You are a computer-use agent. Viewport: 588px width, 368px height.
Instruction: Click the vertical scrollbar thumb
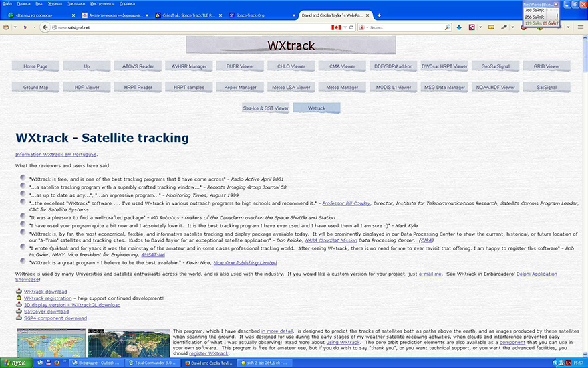coord(585,56)
